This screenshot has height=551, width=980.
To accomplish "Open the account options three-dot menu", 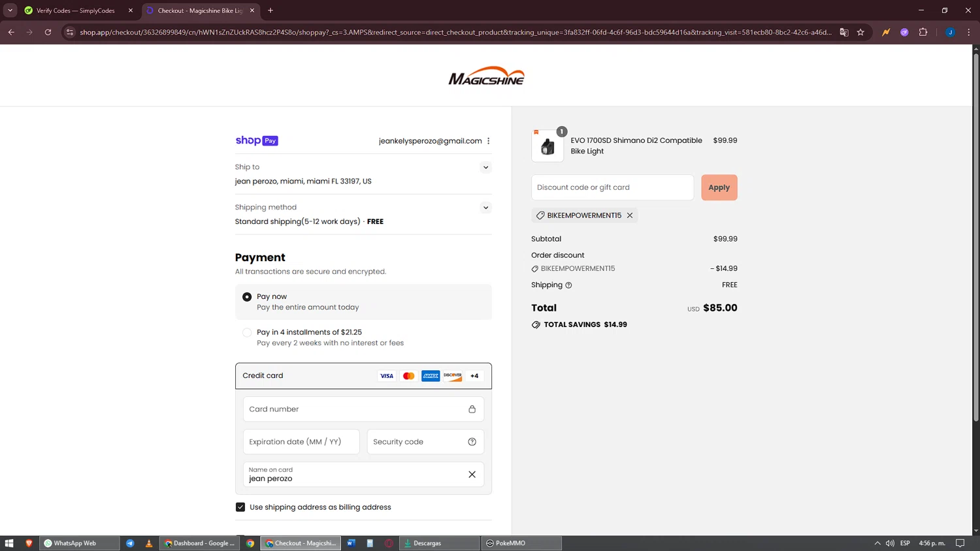I will 488,141.
